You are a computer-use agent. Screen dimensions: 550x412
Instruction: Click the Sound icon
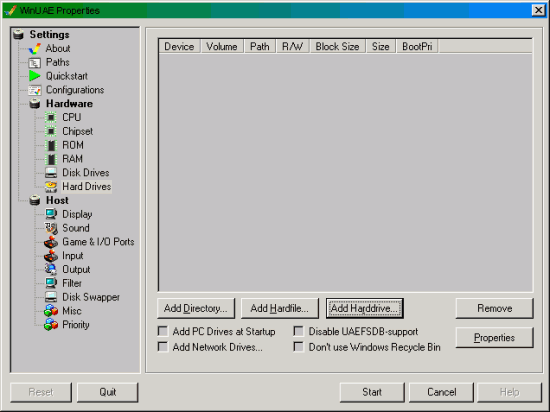[x=51, y=228]
